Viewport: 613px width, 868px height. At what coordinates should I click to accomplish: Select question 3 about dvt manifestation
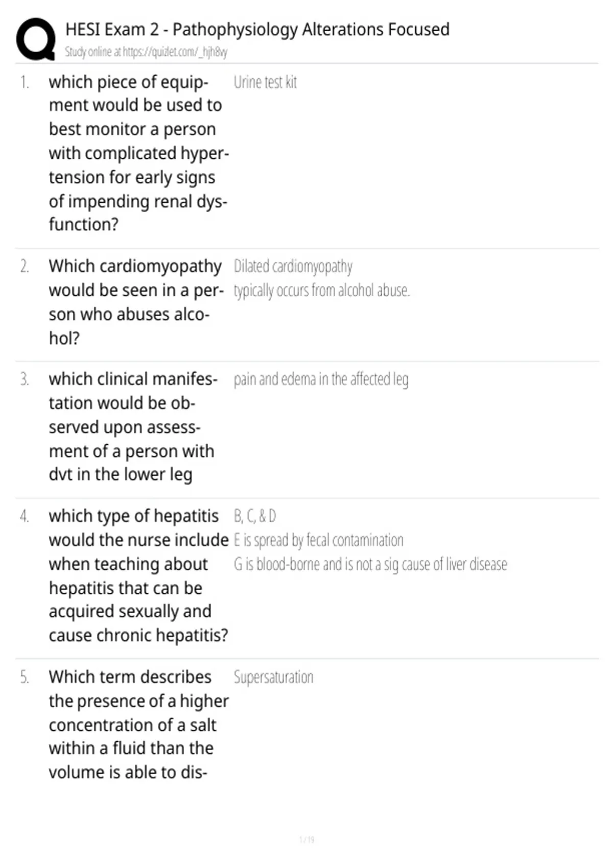(133, 427)
